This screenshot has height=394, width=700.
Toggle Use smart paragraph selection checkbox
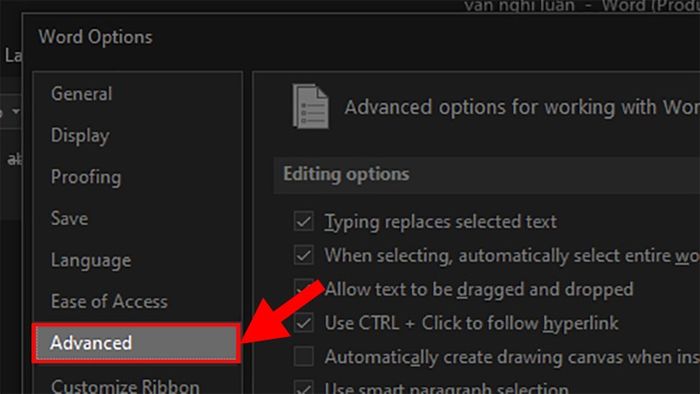pos(304,387)
